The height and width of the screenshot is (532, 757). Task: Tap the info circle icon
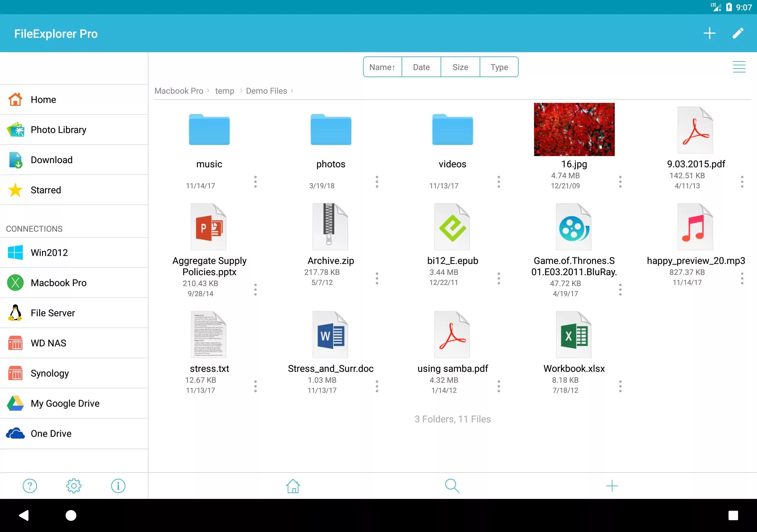tap(118, 486)
